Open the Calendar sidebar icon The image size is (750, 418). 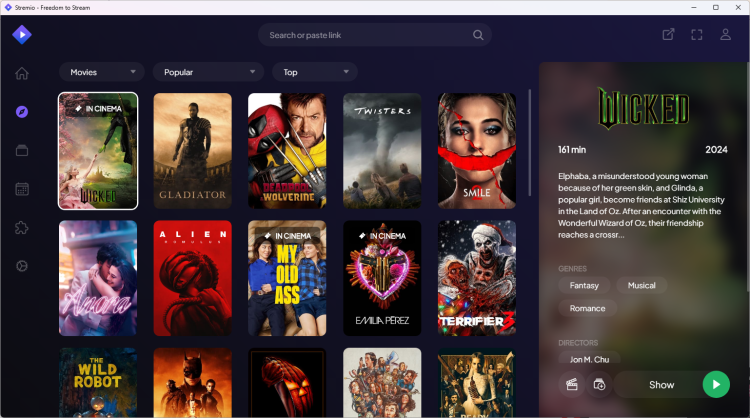pyautogui.click(x=22, y=189)
